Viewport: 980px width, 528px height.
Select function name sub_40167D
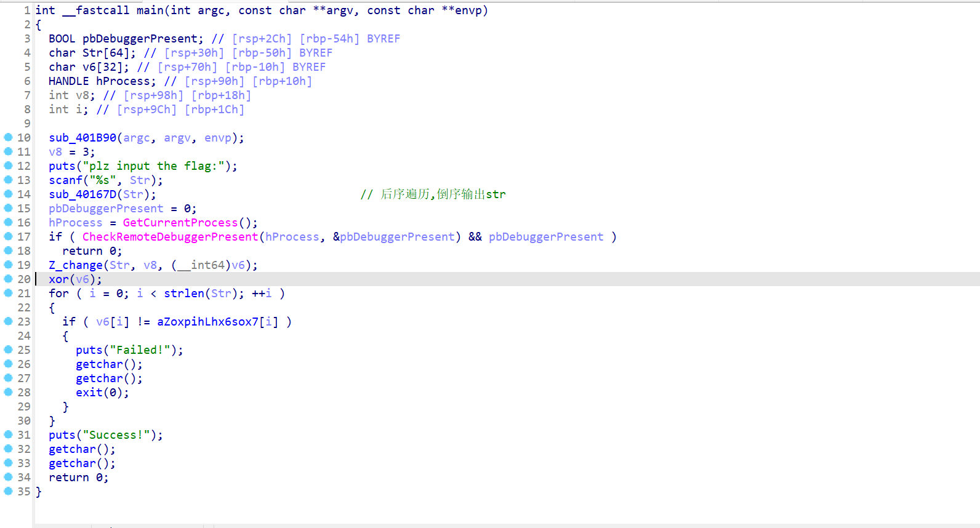pyautogui.click(x=82, y=194)
